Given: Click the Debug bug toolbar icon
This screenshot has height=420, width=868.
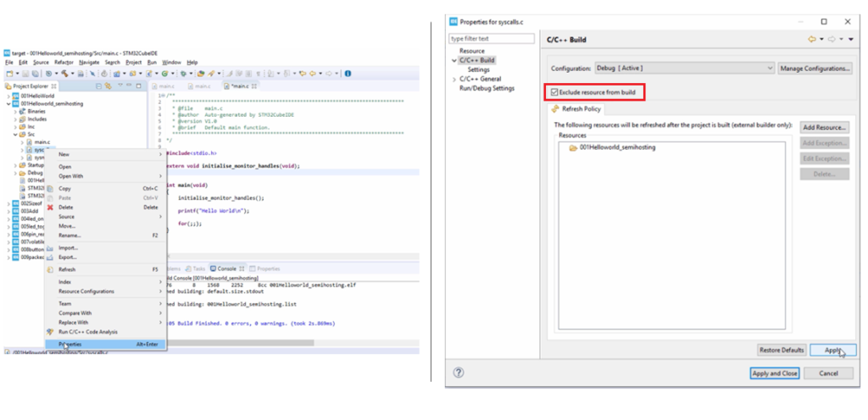Looking at the screenshot, I should [x=183, y=73].
